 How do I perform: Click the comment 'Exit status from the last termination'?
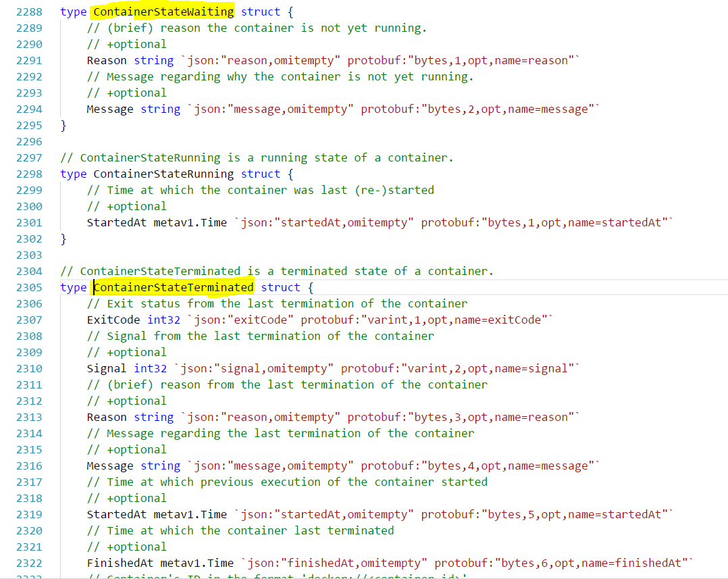pyautogui.click(x=277, y=303)
